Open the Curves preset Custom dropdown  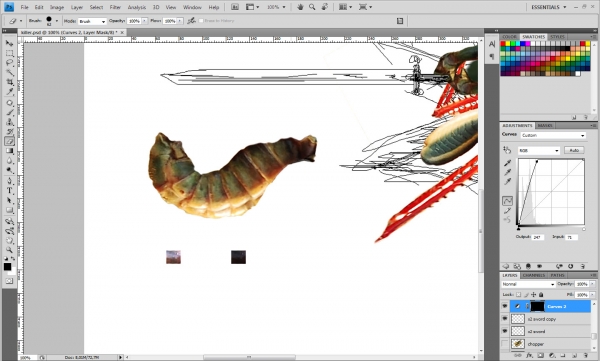click(x=553, y=135)
